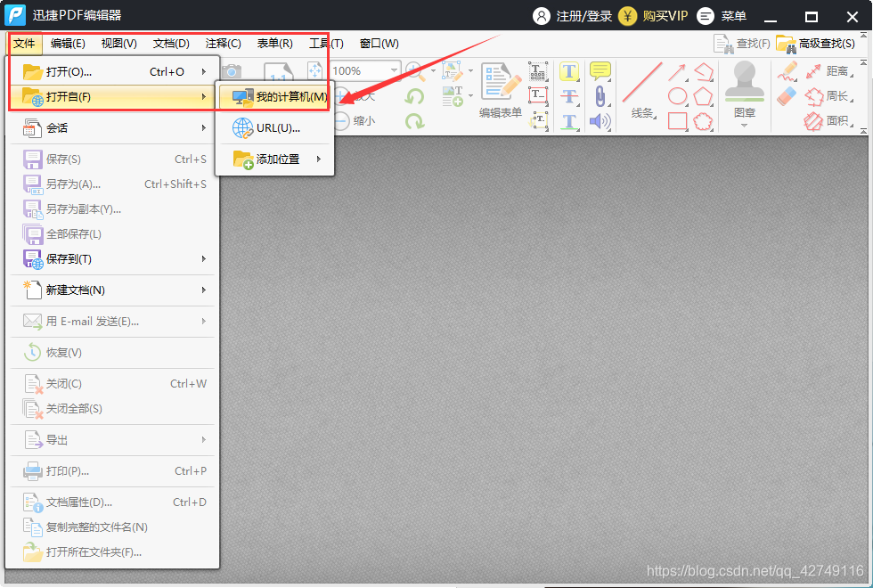This screenshot has width=873, height=588.
Task: Select the highlight text T tool
Action: tap(569, 71)
